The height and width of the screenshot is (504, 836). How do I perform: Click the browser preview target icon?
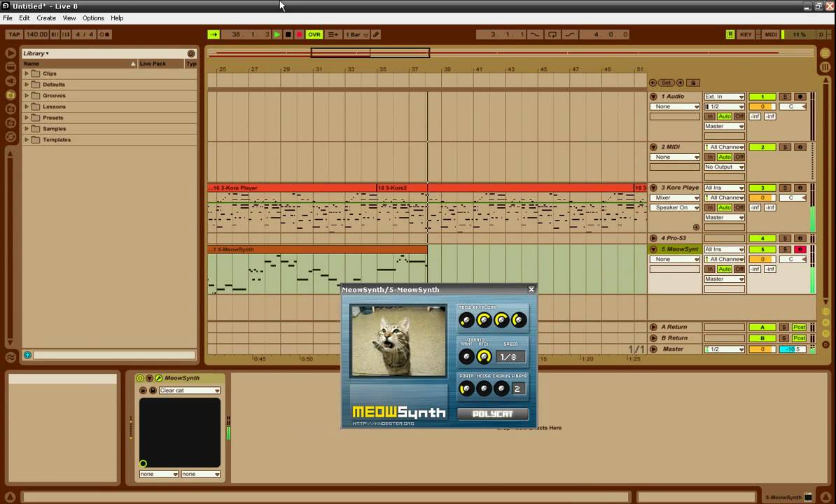click(191, 54)
